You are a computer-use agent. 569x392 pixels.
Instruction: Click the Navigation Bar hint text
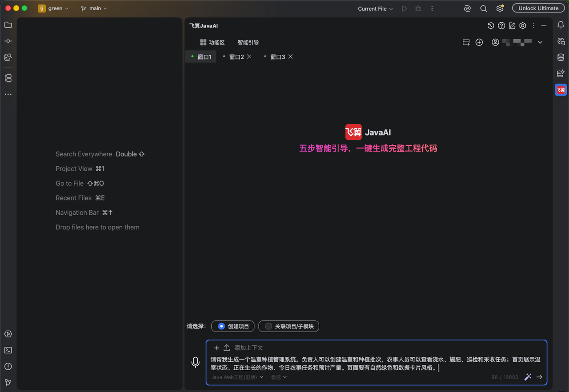click(77, 212)
